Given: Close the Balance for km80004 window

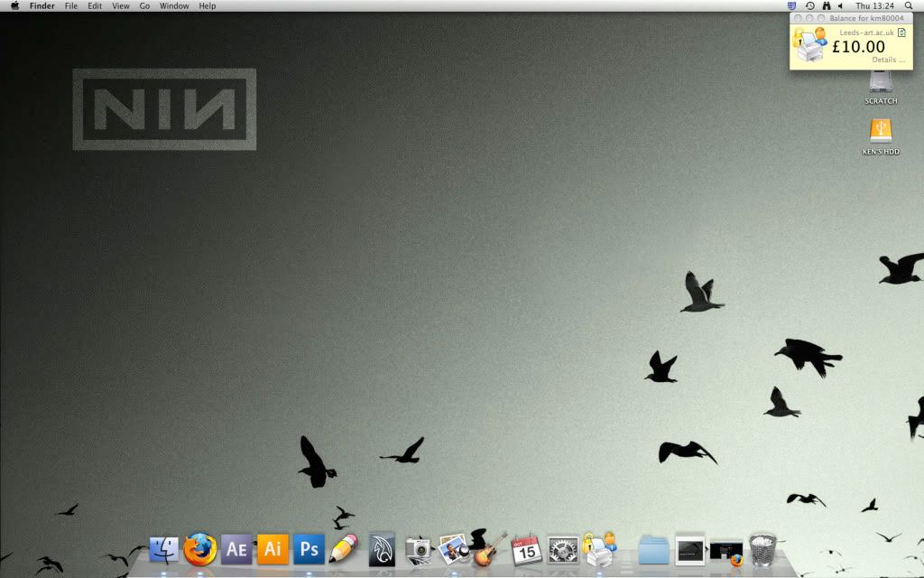Looking at the screenshot, I should click(798, 18).
